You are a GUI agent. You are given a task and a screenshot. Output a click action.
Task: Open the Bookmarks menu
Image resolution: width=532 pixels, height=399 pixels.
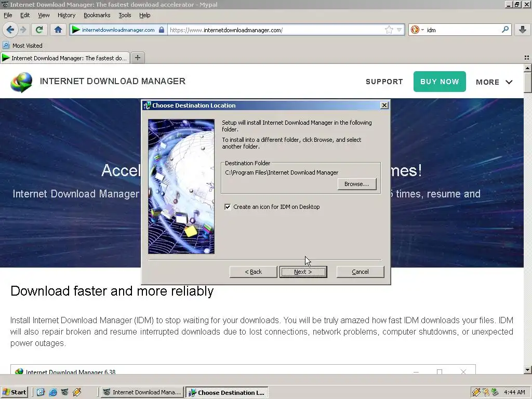tap(97, 15)
